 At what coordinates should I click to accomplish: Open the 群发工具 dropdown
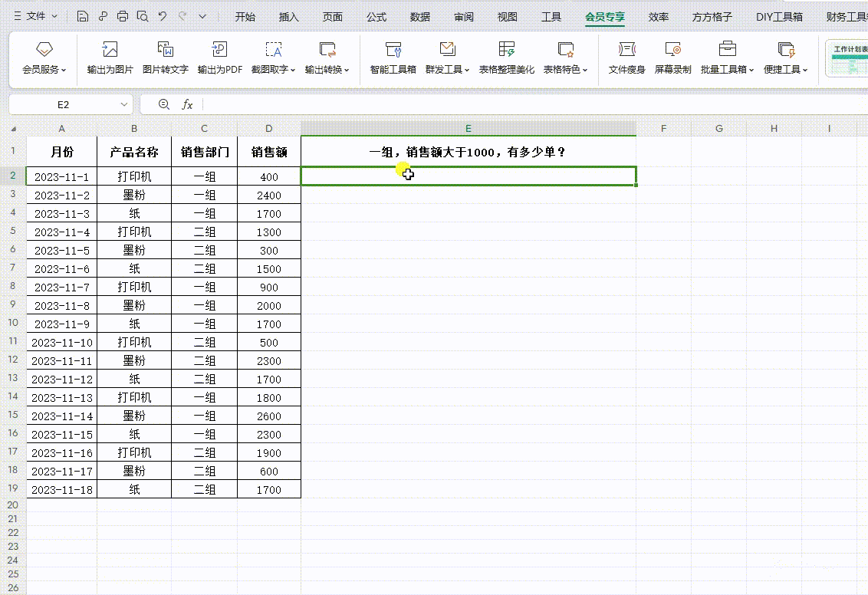pos(447,58)
